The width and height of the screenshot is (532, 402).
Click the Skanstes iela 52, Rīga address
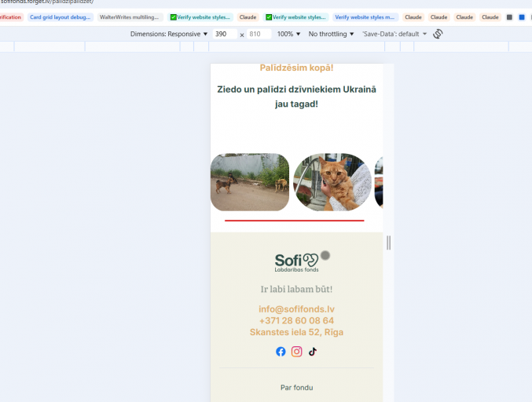(x=296, y=332)
